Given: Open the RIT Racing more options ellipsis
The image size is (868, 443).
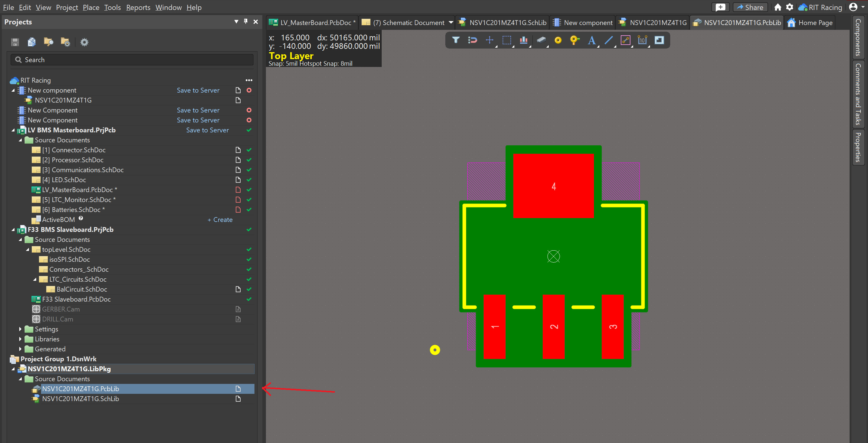Looking at the screenshot, I should (x=249, y=80).
